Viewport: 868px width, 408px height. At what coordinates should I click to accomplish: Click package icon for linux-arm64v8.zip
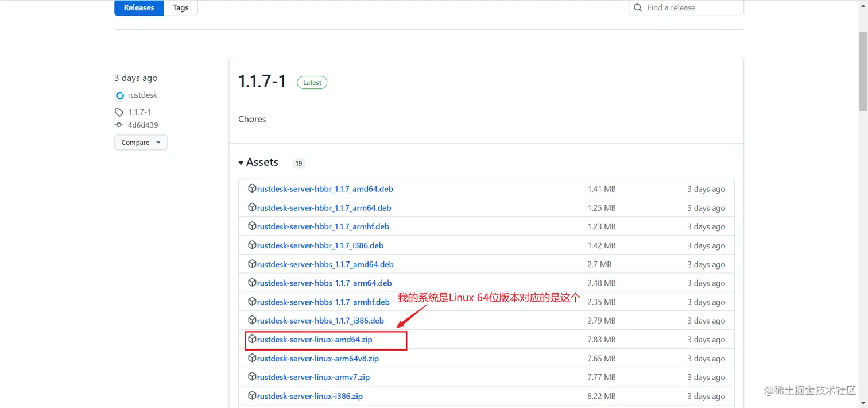[252, 358]
